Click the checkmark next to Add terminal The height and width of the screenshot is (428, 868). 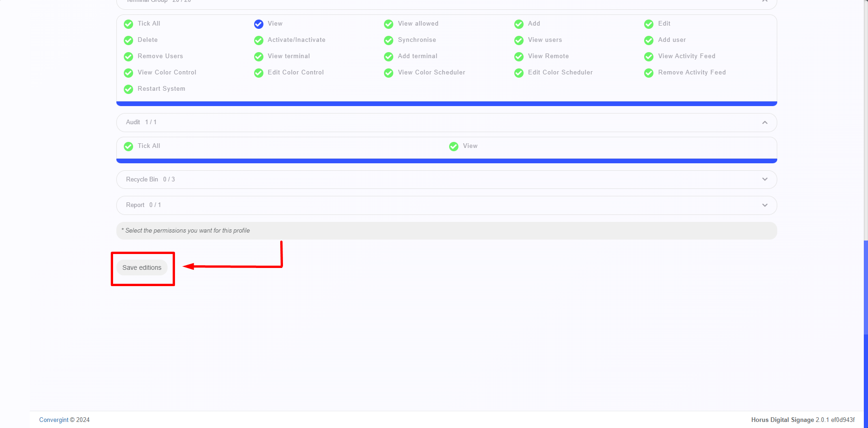click(x=389, y=56)
